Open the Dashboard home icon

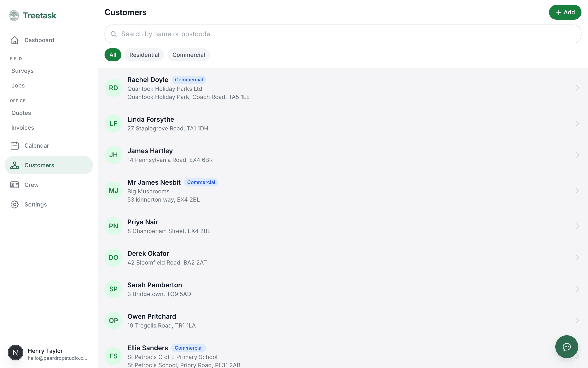pos(14,40)
